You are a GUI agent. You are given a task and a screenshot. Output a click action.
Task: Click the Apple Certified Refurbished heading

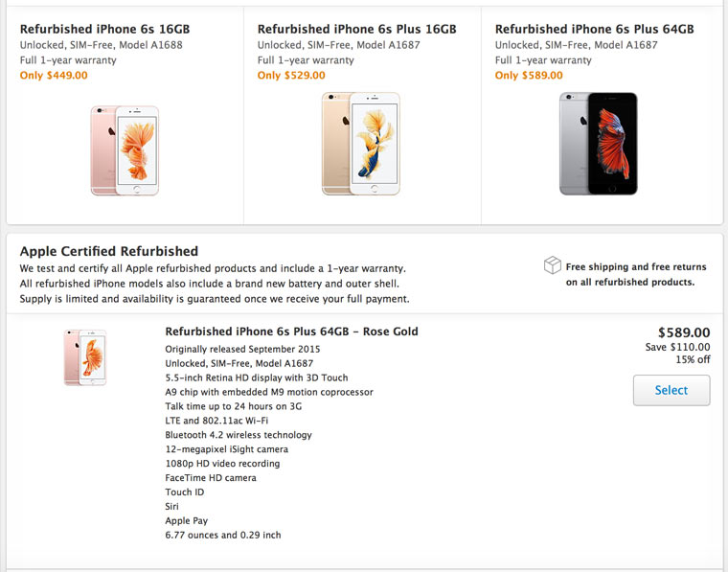(x=109, y=251)
